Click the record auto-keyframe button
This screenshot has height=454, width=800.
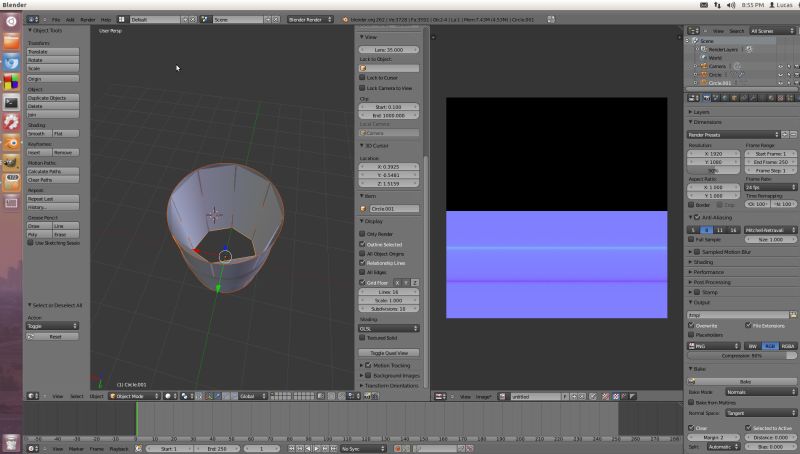tap(397, 448)
